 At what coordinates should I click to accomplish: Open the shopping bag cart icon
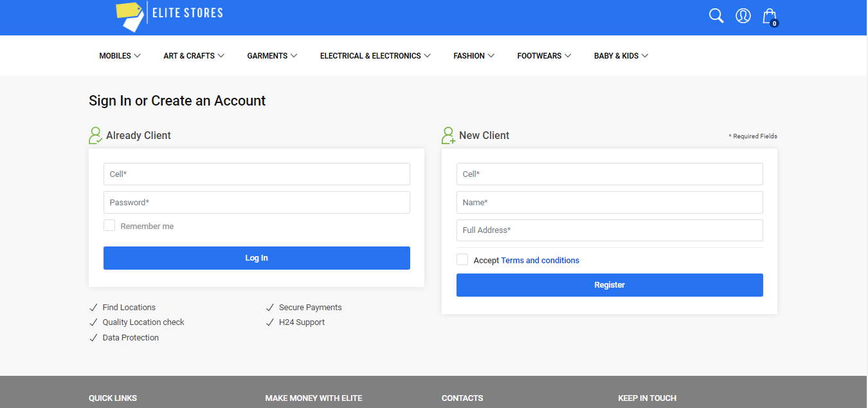770,16
